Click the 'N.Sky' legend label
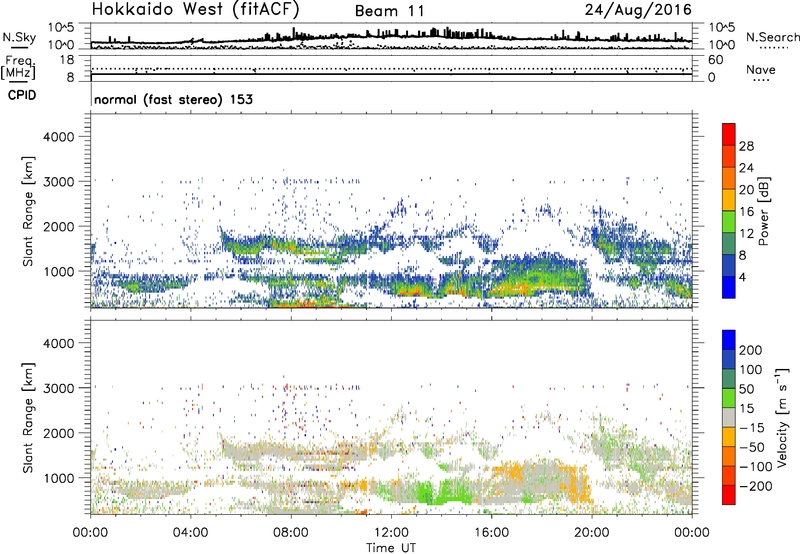Viewport: 800px width, 554px height. point(19,37)
